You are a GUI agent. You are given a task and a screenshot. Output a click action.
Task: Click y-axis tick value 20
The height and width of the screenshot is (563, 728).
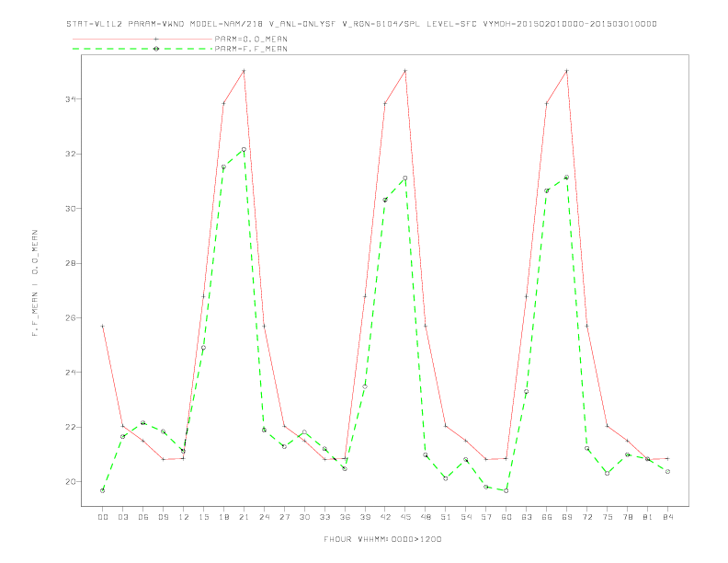tap(71, 482)
